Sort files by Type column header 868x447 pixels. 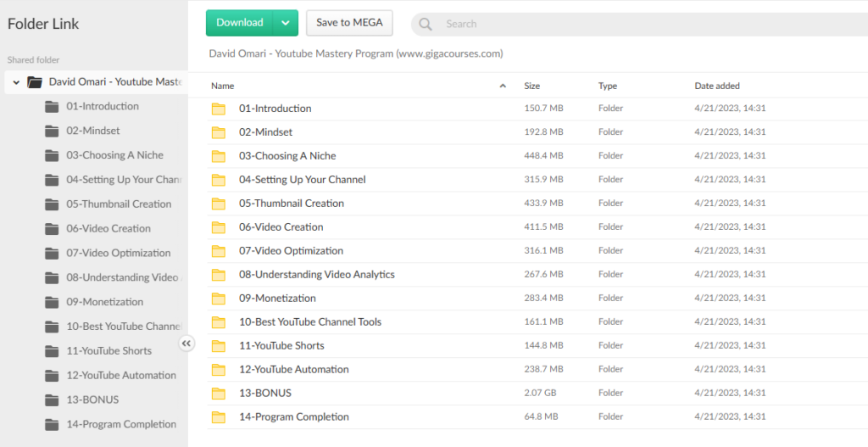click(608, 86)
